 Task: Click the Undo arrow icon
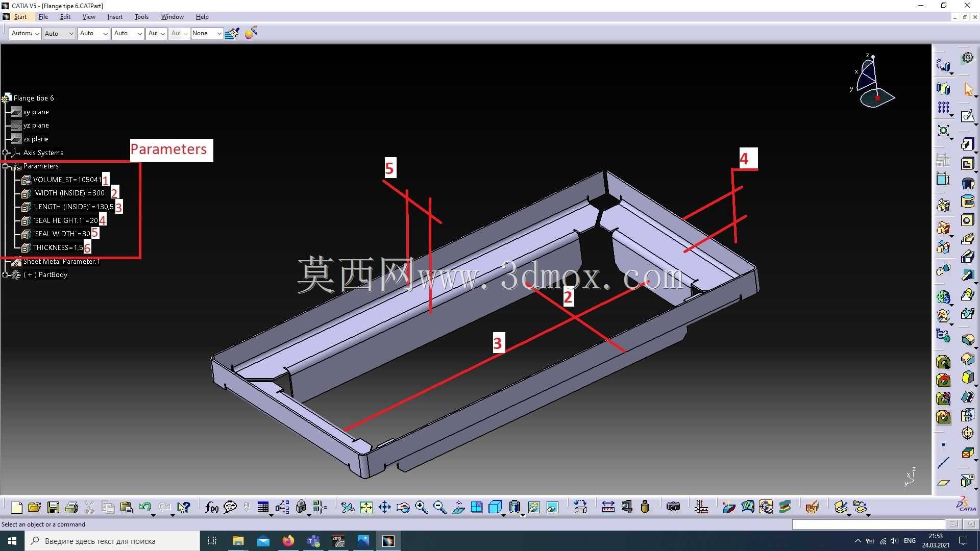point(145,507)
